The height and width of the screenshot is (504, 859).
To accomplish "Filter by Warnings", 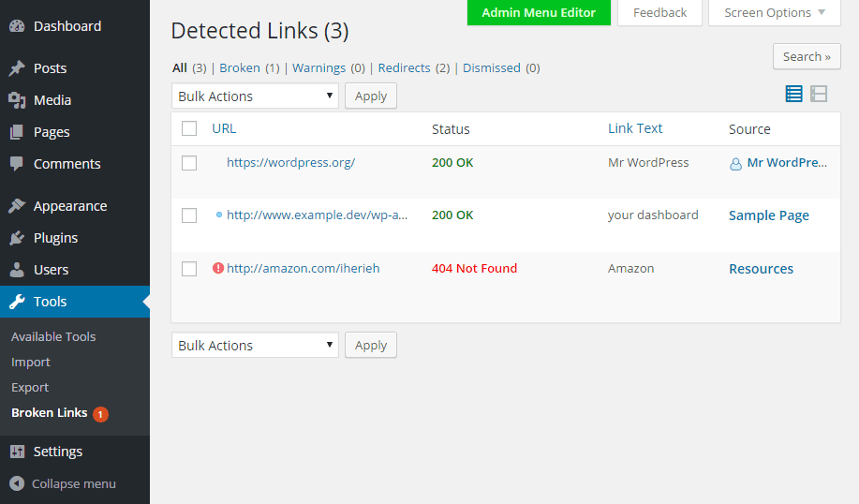I will coord(318,68).
